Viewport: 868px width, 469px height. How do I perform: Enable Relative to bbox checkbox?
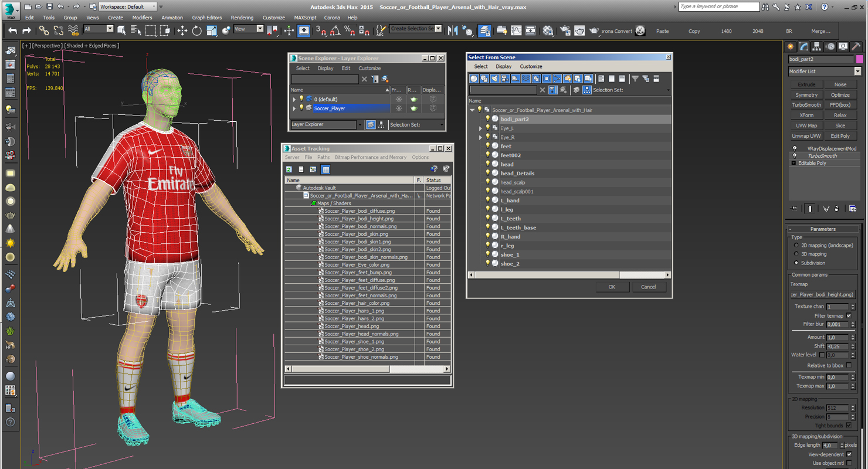pyautogui.click(x=849, y=365)
